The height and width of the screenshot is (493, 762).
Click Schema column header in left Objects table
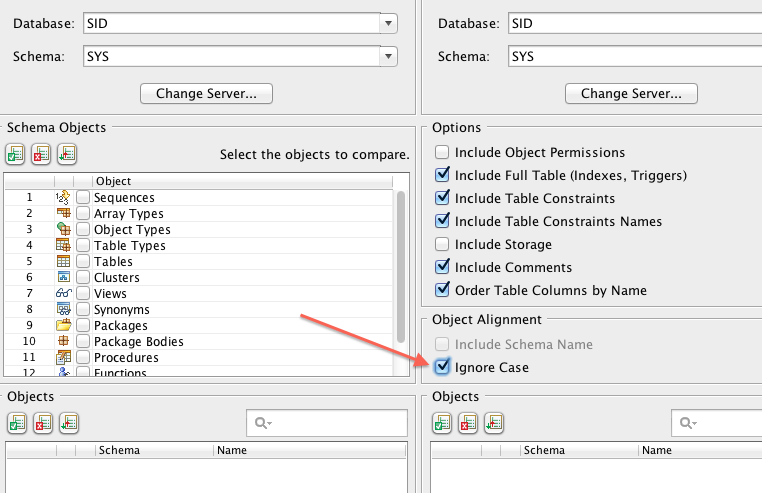point(154,450)
